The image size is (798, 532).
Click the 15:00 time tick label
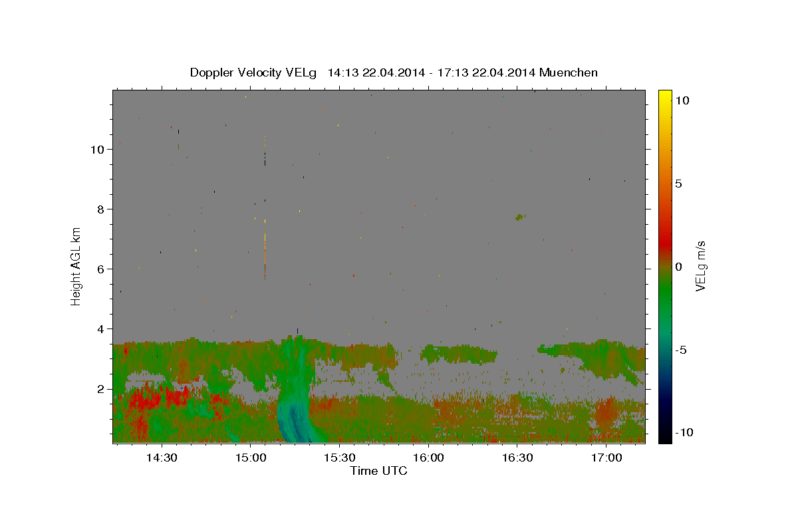(251, 458)
